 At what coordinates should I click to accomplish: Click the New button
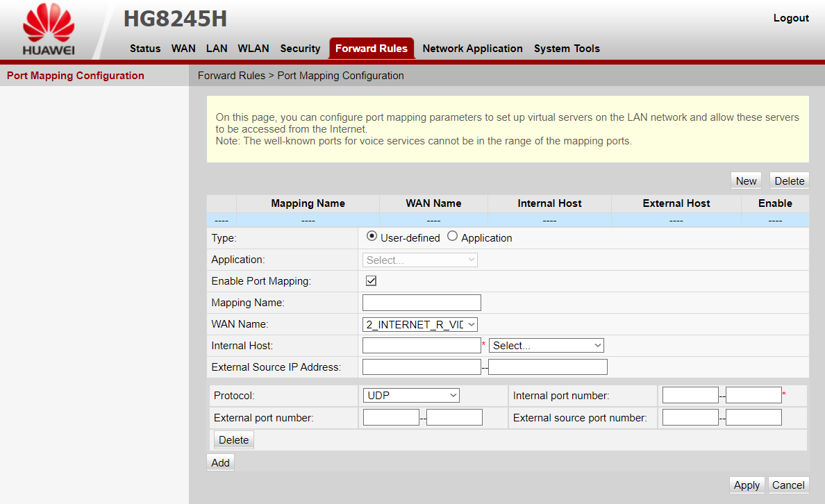[746, 180]
